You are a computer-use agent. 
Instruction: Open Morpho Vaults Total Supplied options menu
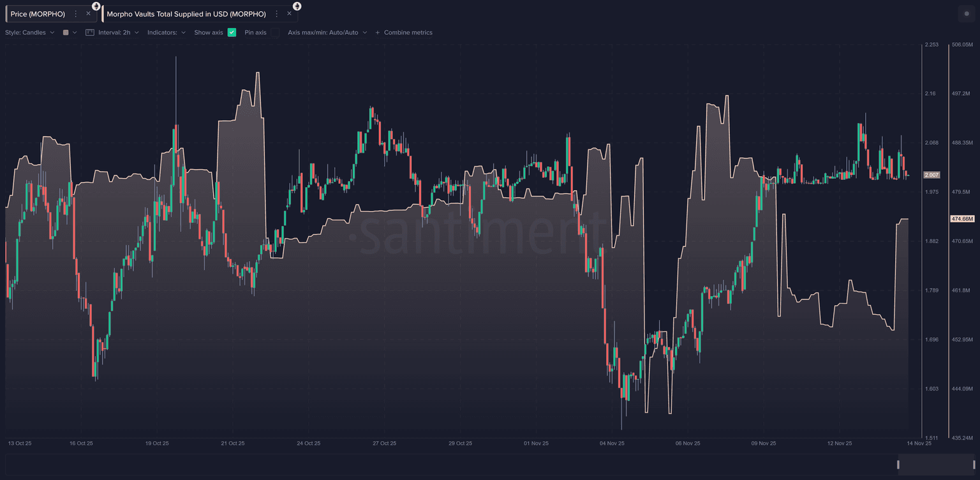277,14
